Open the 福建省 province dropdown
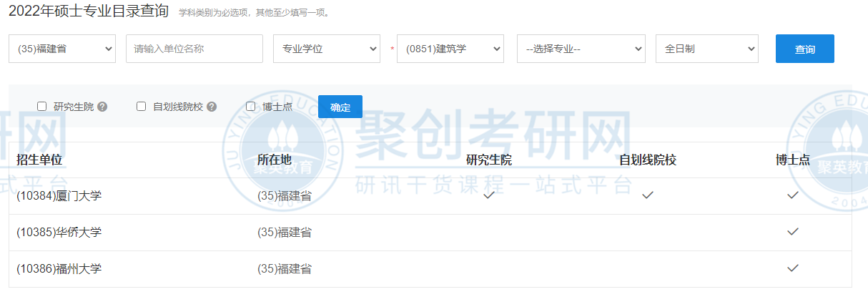Screen dimensions: 868x302 (62, 49)
